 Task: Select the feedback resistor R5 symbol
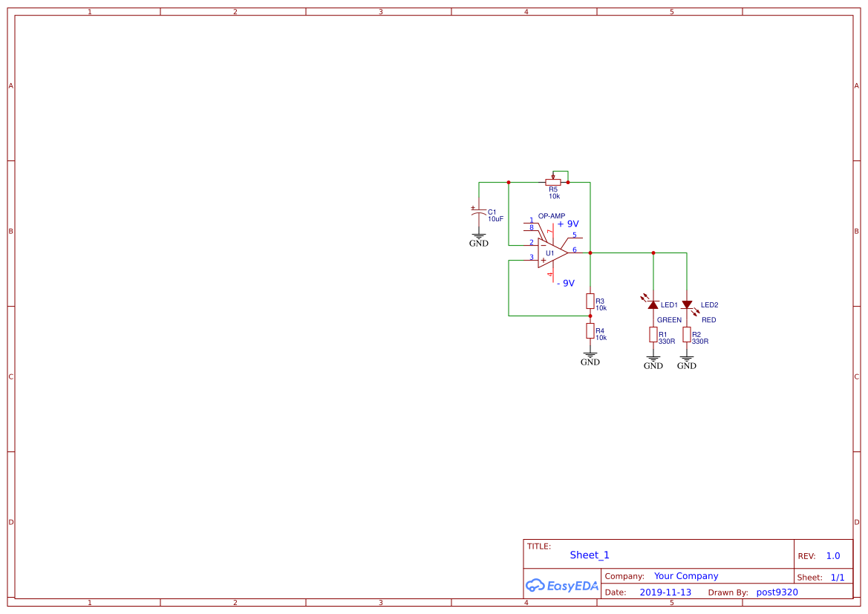coord(553,180)
